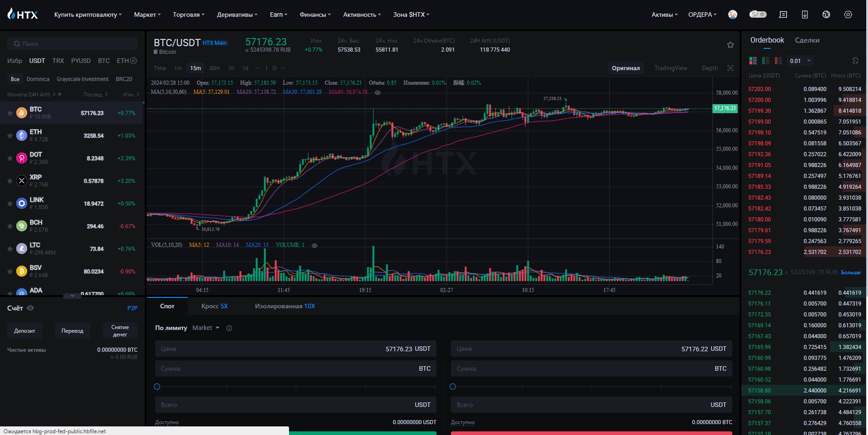The image size is (868, 435).
Task: Select the TRX market tab
Action: click(x=58, y=61)
